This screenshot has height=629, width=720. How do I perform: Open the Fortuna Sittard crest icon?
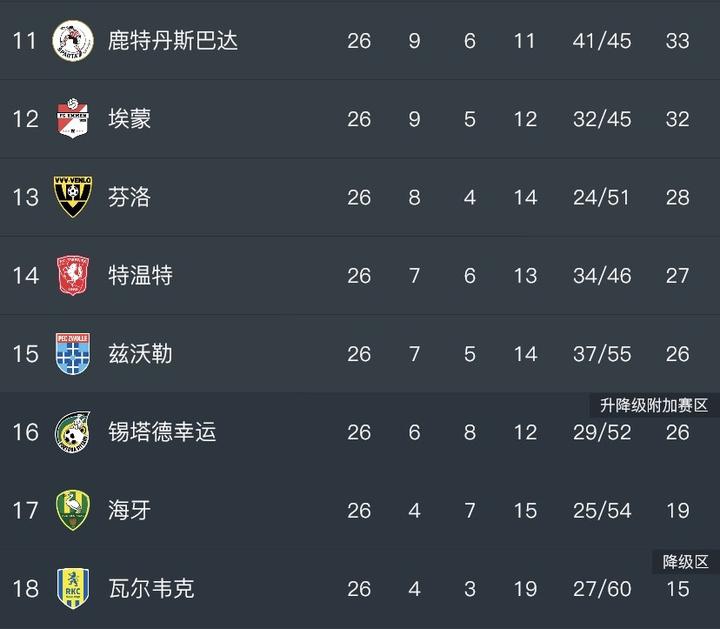point(73,432)
